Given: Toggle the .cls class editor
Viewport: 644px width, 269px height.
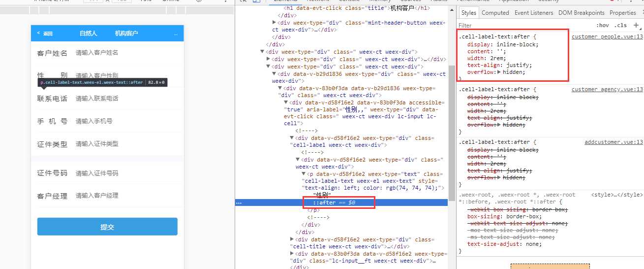Looking at the screenshot, I should coord(621,25).
